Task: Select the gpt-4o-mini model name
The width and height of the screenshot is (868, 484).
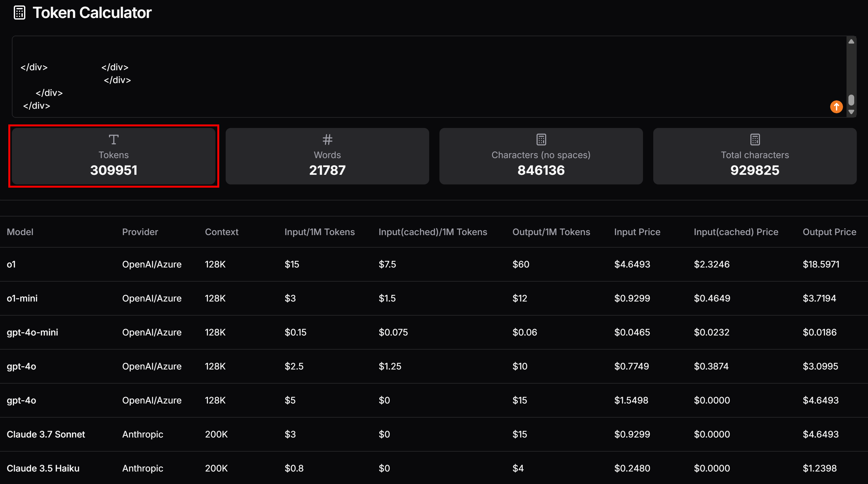Action: tap(32, 332)
